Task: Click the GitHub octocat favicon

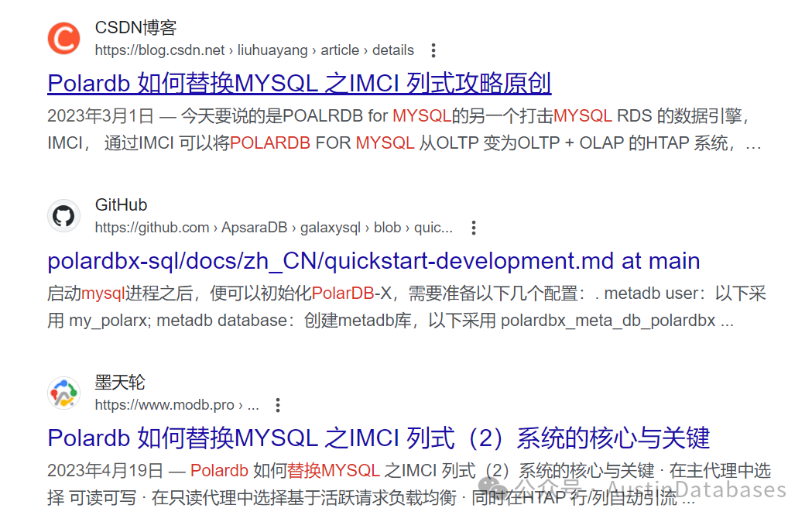Action: tap(63, 215)
